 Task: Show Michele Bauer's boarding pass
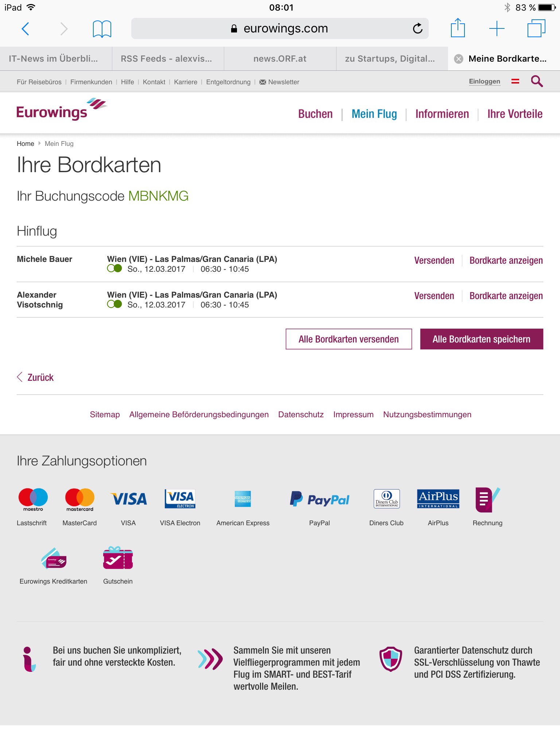(506, 260)
